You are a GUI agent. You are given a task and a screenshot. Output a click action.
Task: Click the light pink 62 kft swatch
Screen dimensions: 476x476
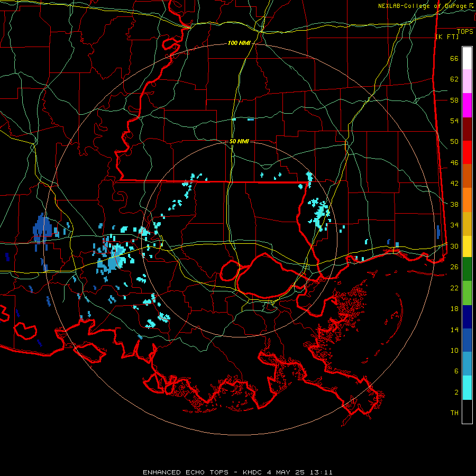(x=467, y=81)
